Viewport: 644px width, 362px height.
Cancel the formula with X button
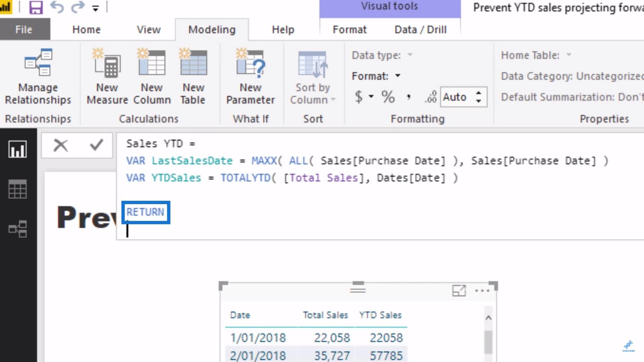(x=61, y=145)
